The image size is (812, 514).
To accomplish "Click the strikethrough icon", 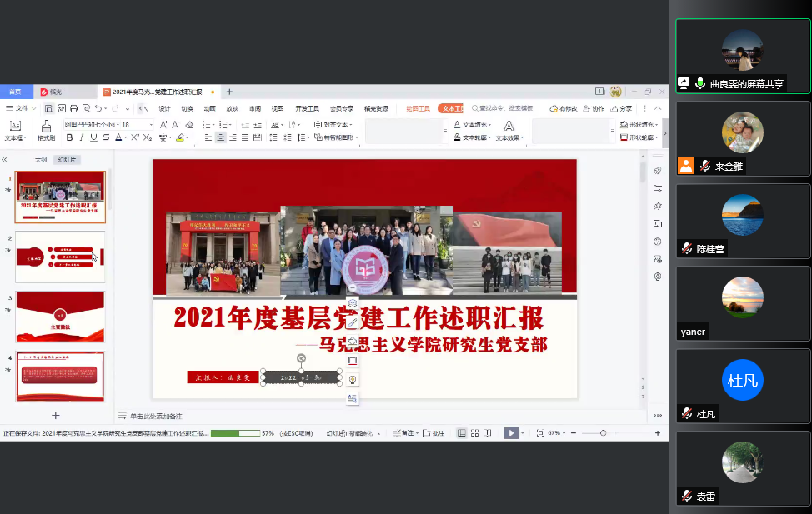I will pyautogui.click(x=106, y=138).
